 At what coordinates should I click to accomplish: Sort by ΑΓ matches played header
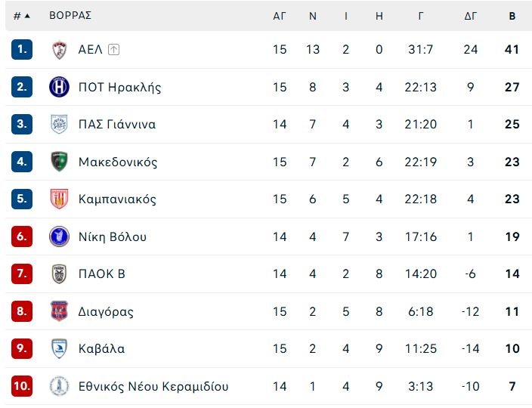click(x=280, y=16)
